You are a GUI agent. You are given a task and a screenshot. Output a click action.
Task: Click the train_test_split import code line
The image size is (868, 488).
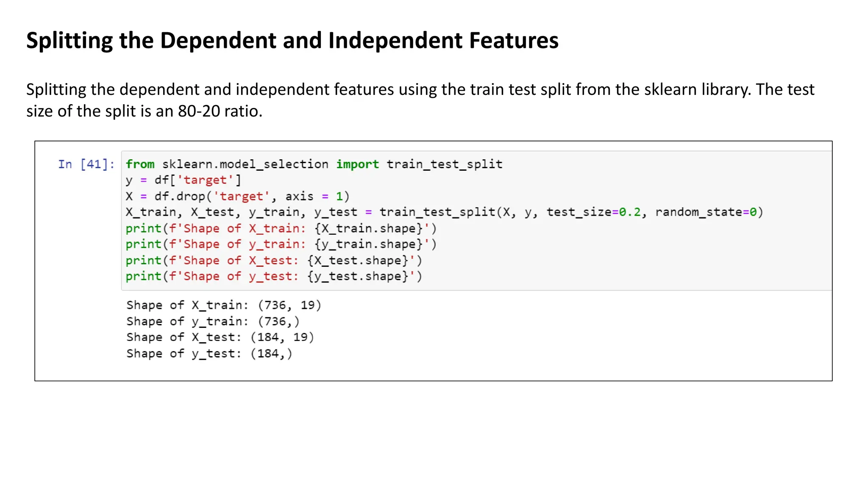314,164
